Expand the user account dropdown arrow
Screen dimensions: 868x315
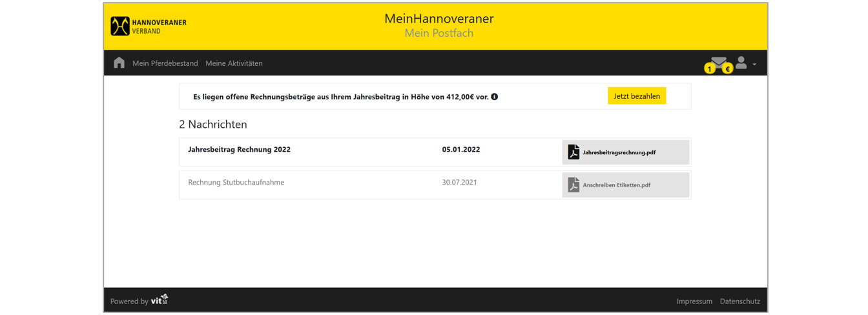(754, 65)
